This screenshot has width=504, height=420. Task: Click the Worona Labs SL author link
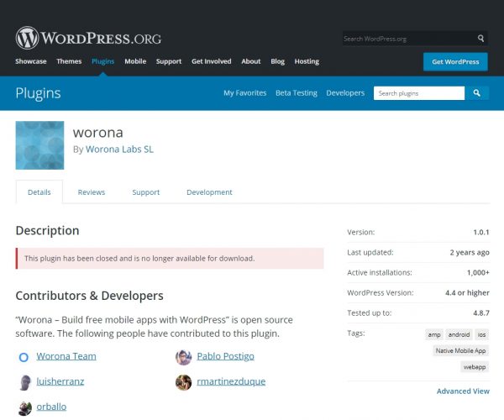click(119, 150)
